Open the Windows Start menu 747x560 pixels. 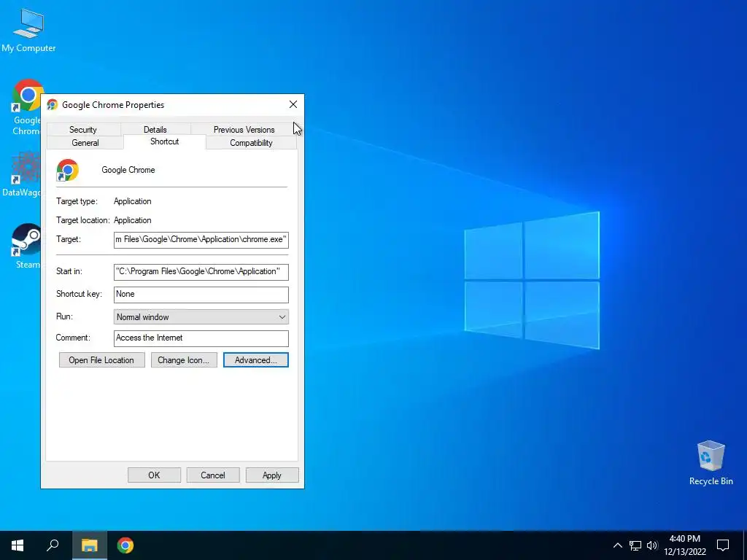pos(18,545)
